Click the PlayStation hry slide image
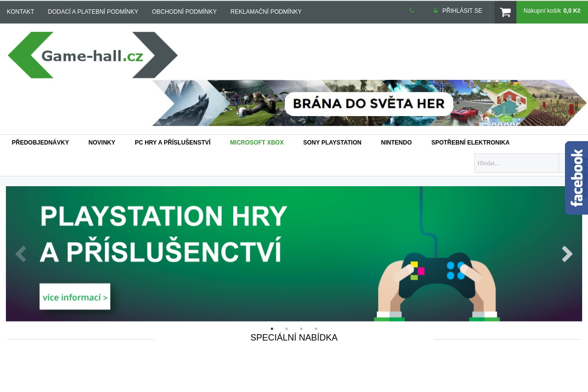Image resolution: width=588 pixels, height=392 pixels. [294, 254]
